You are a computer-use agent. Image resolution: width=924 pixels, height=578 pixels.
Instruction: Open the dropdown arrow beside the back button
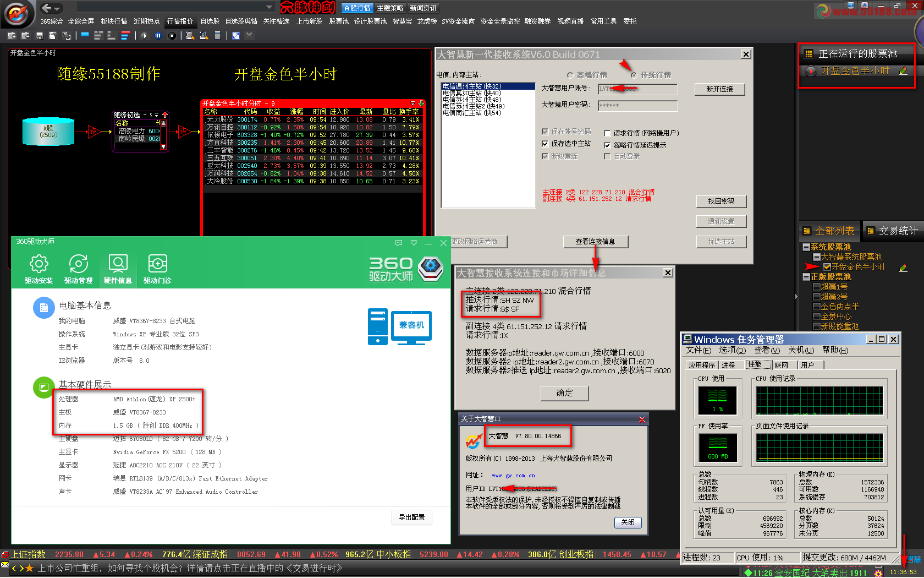57,8
